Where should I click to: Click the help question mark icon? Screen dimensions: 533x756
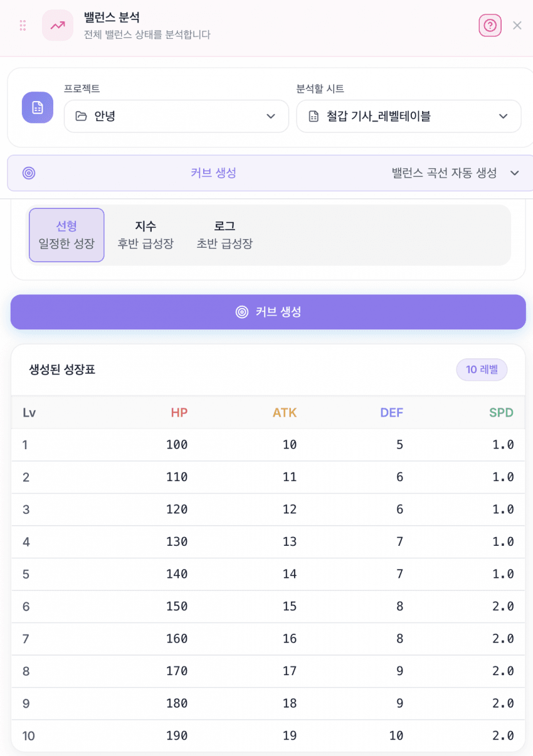pyautogui.click(x=490, y=25)
